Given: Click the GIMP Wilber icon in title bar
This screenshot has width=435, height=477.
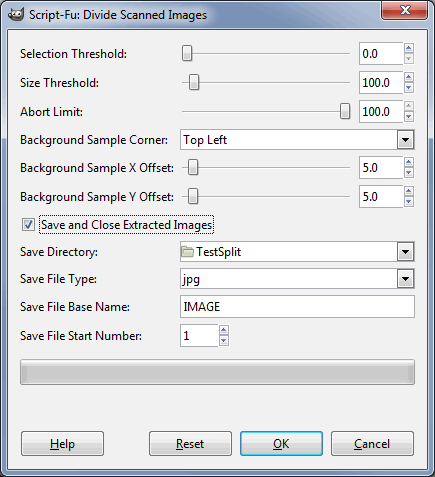Looking at the screenshot, I should [x=16, y=15].
